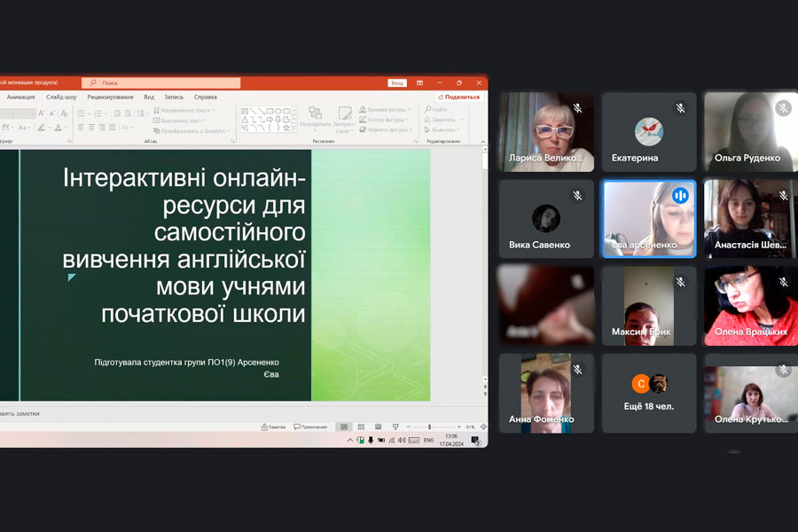Open the Character Spacing AV tool
This screenshot has width=798, height=532.
(6, 128)
